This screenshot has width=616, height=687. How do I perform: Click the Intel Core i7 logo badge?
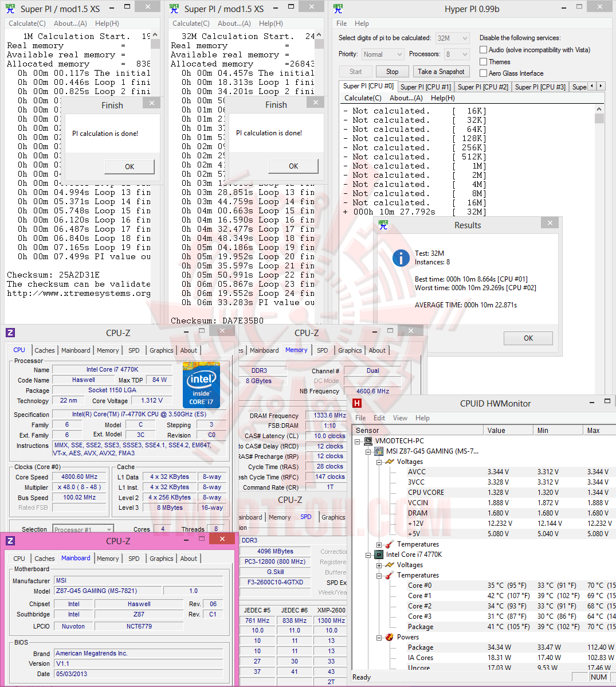point(201,385)
